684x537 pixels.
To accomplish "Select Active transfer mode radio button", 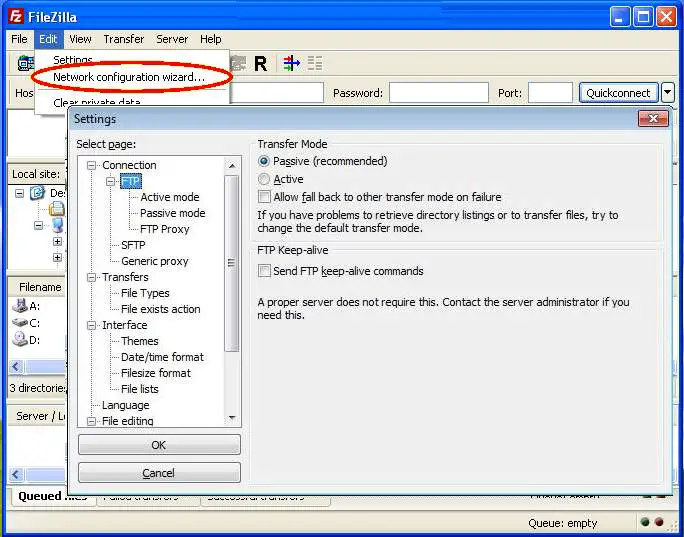I will tap(263, 179).
